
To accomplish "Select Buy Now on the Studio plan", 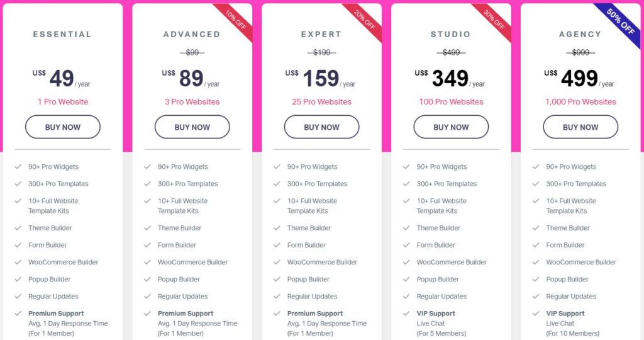I will point(451,127).
